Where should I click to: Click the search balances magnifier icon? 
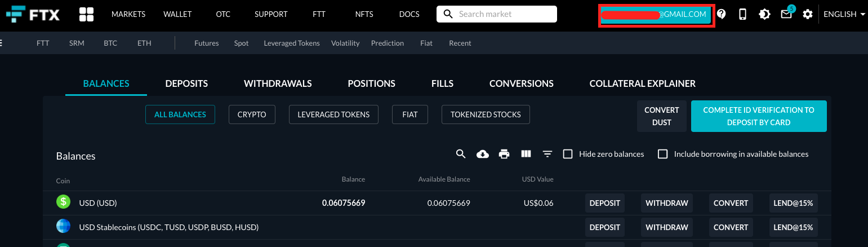[x=461, y=154]
